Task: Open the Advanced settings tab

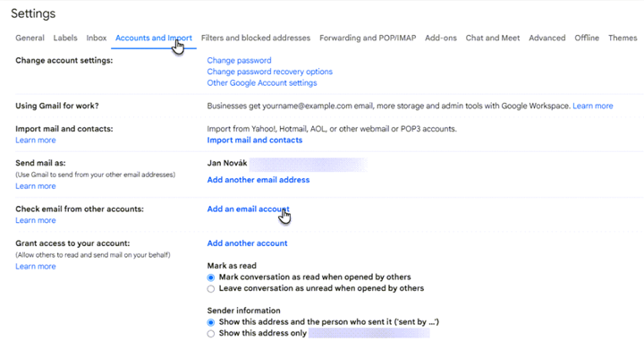Action: point(547,38)
